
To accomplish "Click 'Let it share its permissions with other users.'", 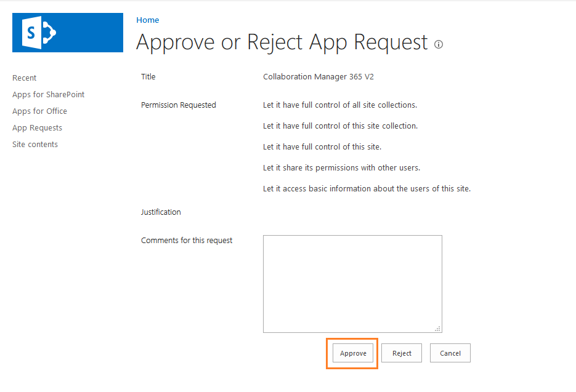I will (x=341, y=168).
